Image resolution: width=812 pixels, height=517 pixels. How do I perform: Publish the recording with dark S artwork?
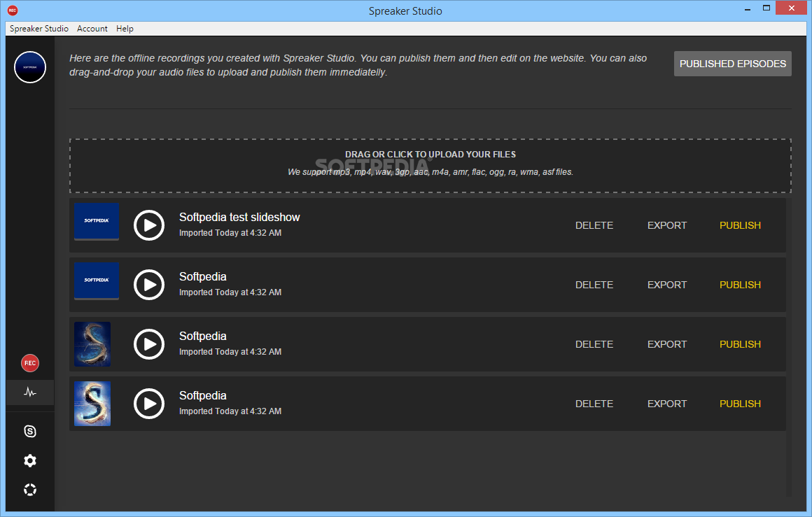click(x=740, y=345)
